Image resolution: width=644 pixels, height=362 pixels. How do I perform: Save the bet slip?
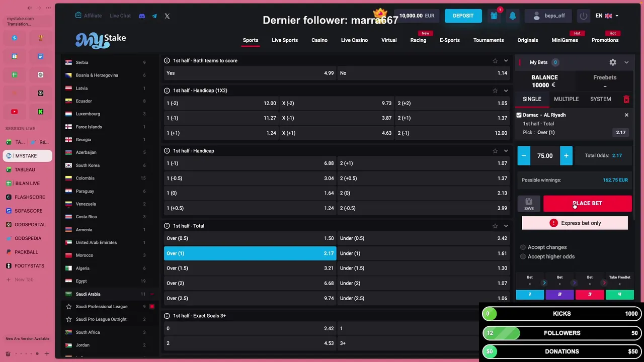coord(529,204)
